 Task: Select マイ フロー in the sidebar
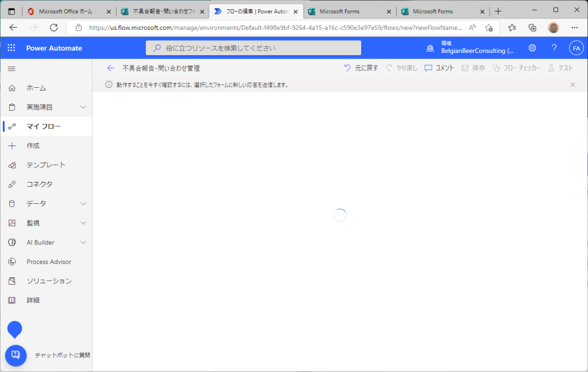46,126
